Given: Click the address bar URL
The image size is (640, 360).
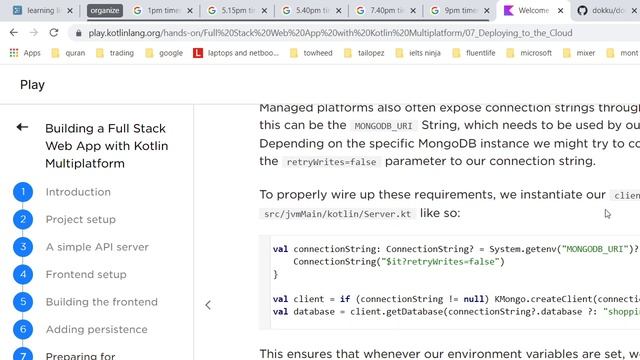Looking at the screenshot, I should pos(330,33).
